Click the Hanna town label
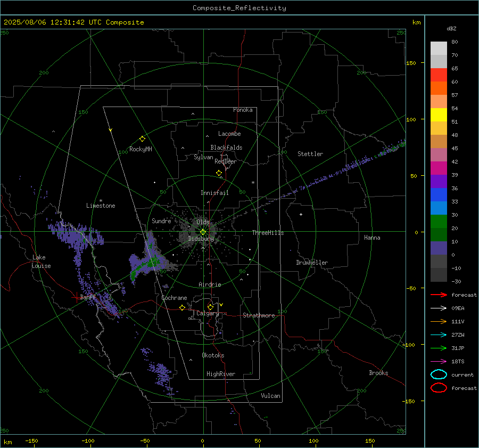This screenshot has width=479, height=448. tap(372, 238)
